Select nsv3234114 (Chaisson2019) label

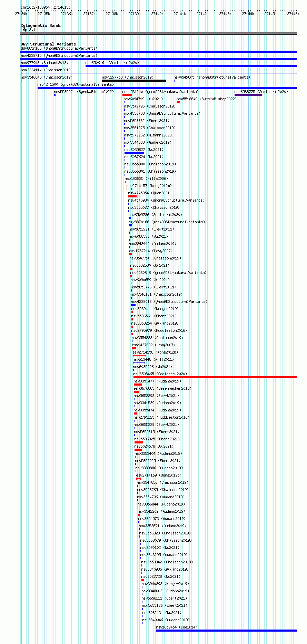[x=47, y=70]
